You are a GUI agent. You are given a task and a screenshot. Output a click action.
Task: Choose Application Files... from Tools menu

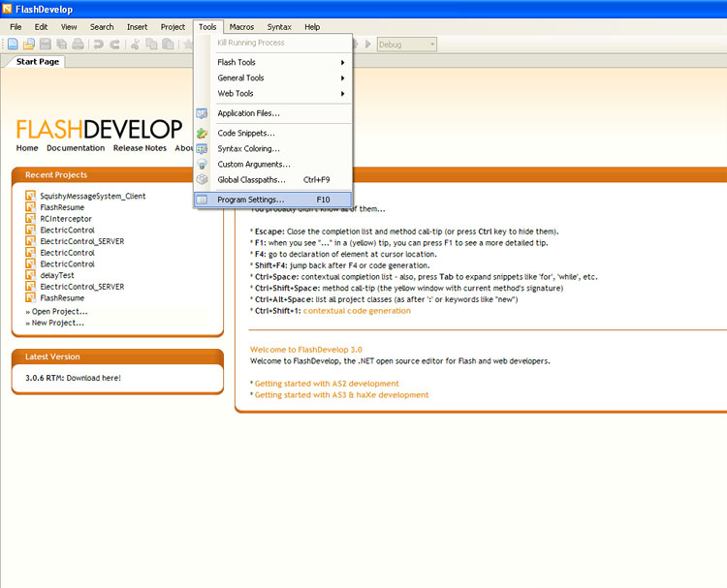(x=273, y=113)
